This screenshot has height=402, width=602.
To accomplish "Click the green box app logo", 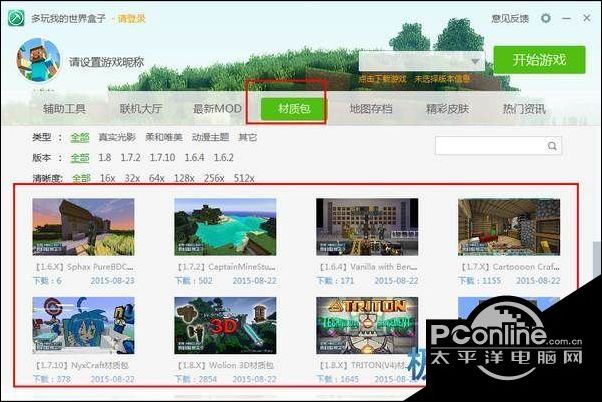I will click(x=15, y=18).
